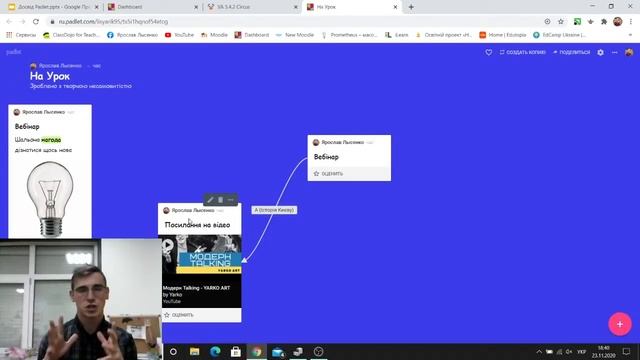Viewport: 640px width, 360px height.
Task: Open the notification center
Action: [x=627, y=351]
